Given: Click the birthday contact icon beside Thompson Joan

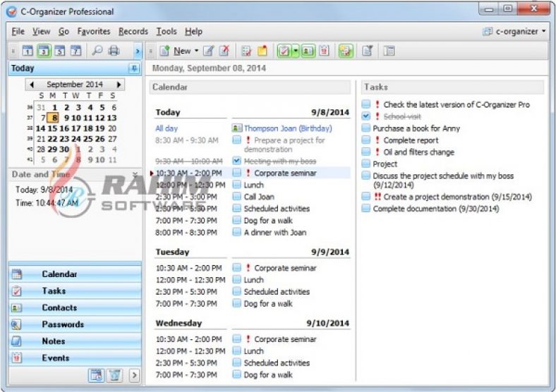Looking at the screenshot, I should [x=237, y=128].
